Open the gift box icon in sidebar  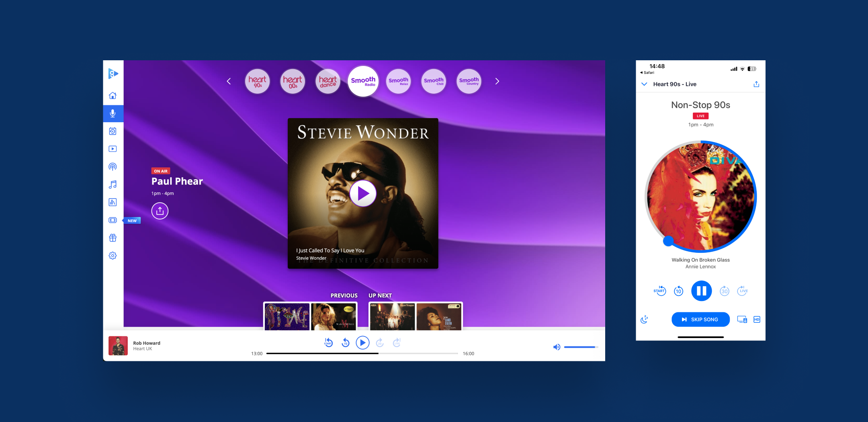point(113,238)
